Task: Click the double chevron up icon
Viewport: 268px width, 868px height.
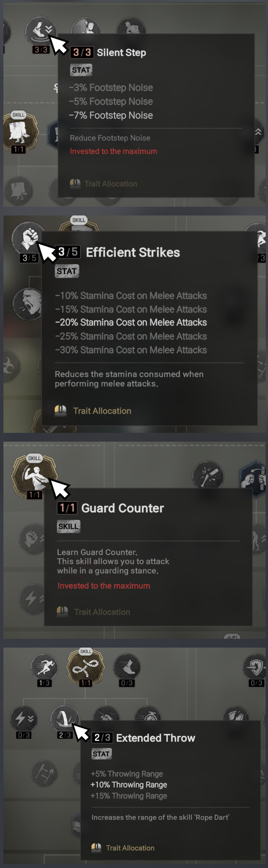Action: pyautogui.click(x=258, y=132)
